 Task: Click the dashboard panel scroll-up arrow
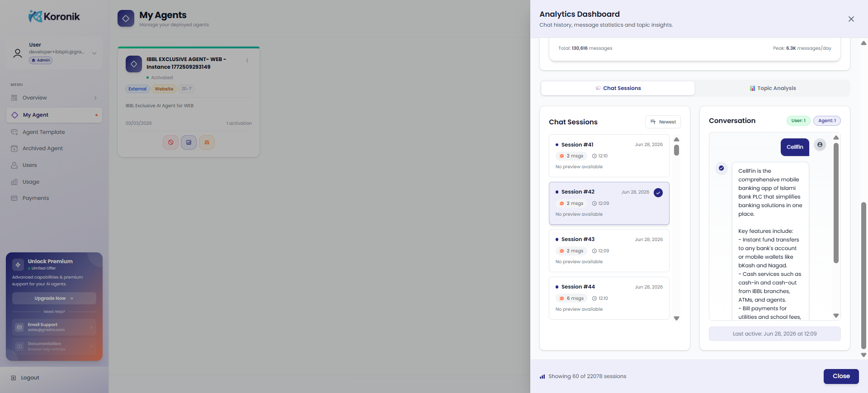pos(863,43)
